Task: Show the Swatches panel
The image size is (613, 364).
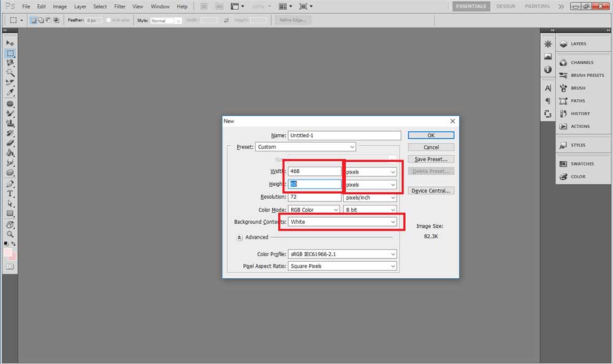Action: pyautogui.click(x=582, y=164)
